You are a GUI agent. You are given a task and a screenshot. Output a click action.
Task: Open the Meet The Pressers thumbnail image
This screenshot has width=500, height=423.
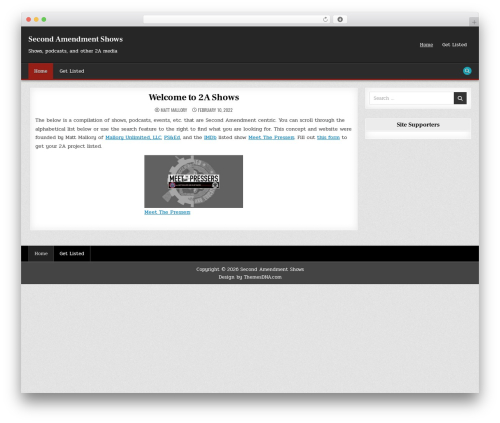click(x=193, y=181)
